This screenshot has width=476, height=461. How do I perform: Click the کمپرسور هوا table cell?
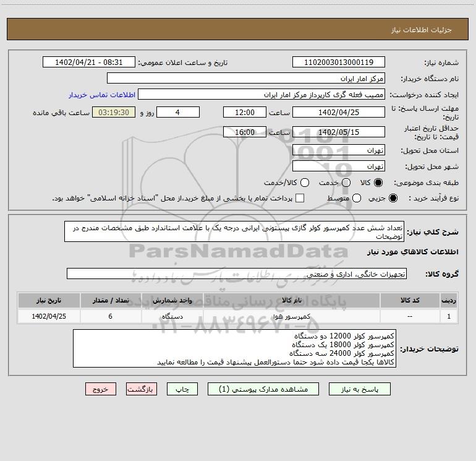(291, 316)
